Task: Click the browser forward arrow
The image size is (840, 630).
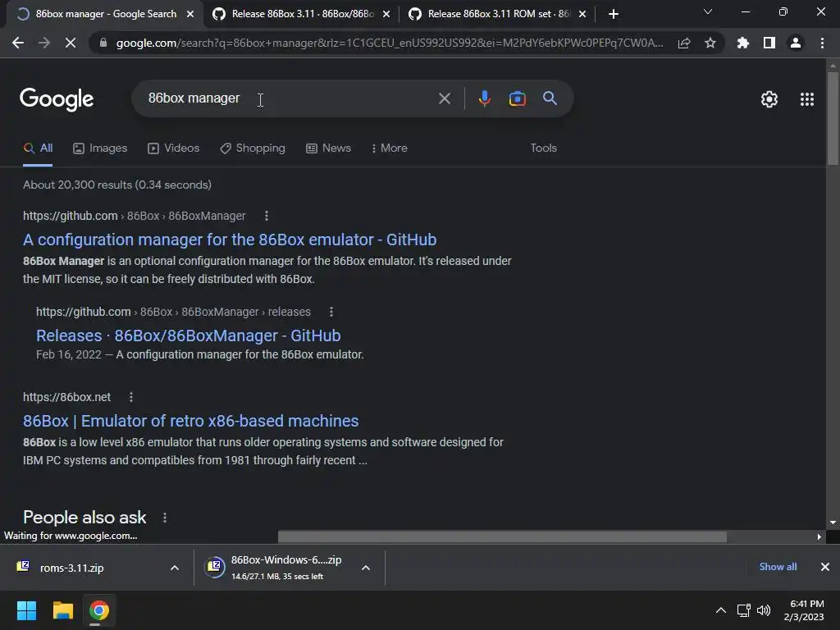Action: (44, 43)
